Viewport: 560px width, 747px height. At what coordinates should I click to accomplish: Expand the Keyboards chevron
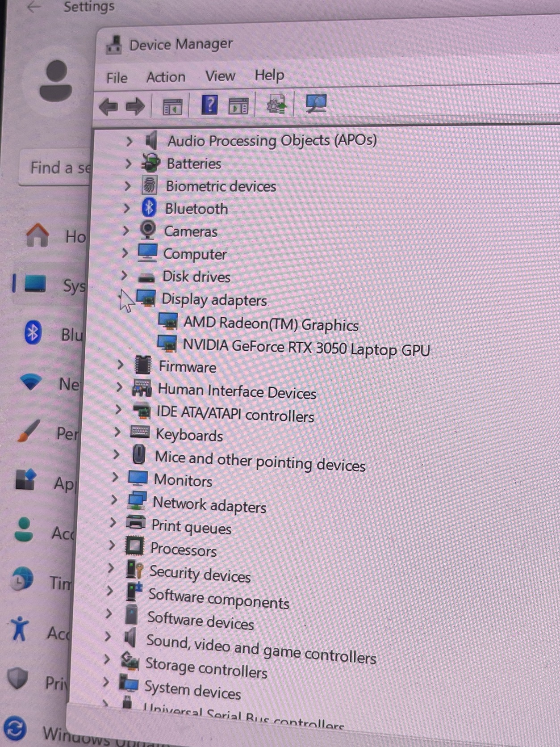[x=117, y=432]
